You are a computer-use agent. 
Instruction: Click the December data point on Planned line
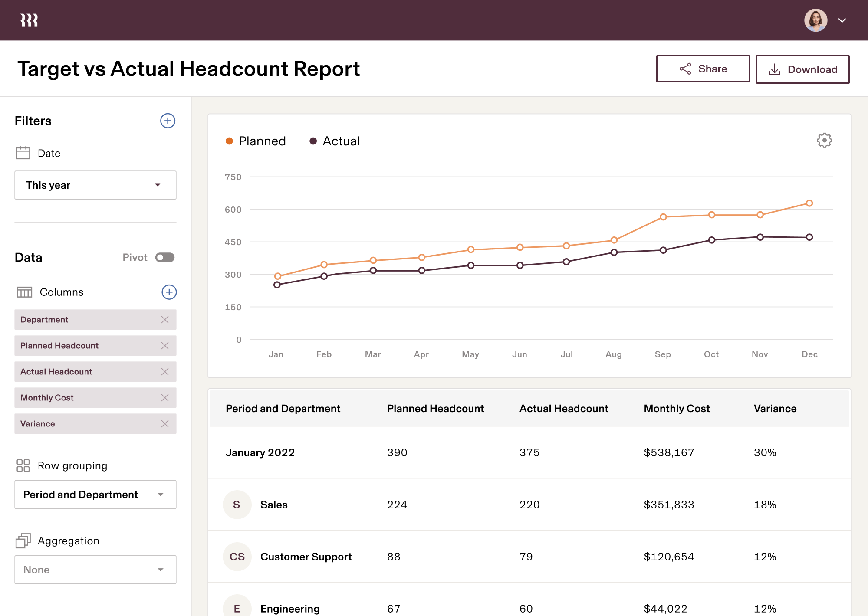click(809, 203)
